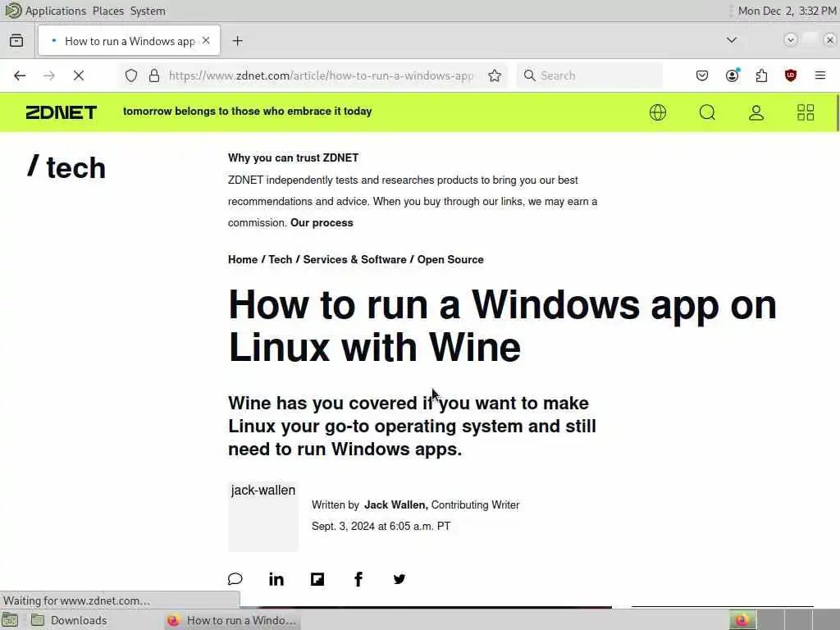This screenshot has height=630, width=840.
Task: Share article on Flipboard
Action: [317, 579]
